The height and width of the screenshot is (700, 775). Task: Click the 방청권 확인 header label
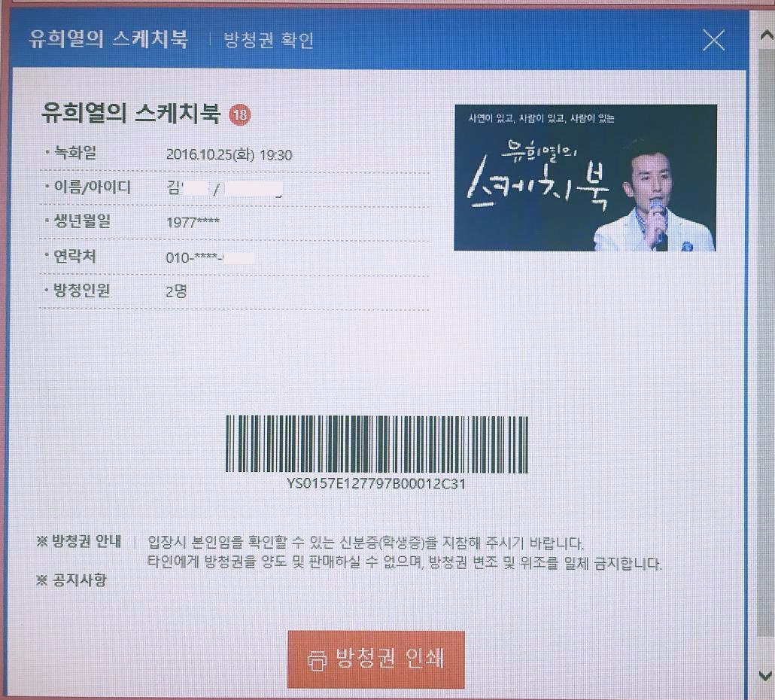click(x=269, y=40)
